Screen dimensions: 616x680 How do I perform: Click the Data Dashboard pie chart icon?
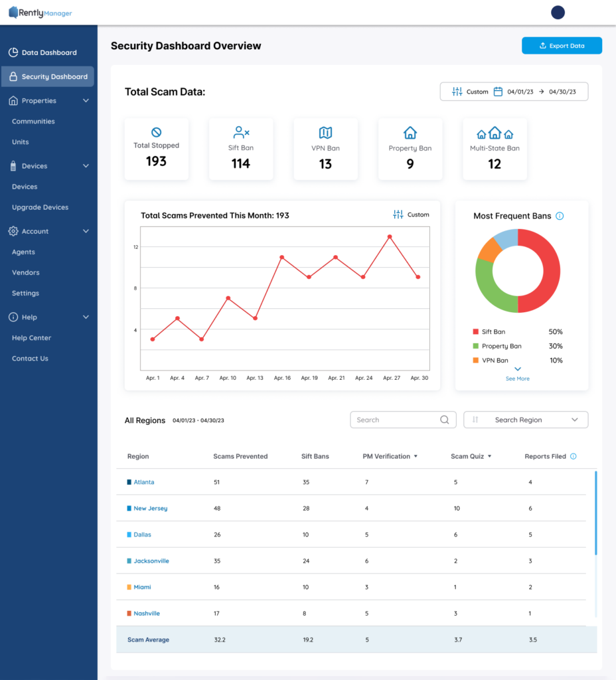click(x=13, y=52)
